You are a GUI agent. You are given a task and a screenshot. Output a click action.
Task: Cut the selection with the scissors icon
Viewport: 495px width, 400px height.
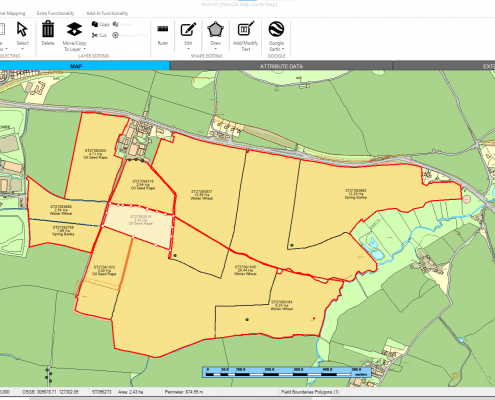(99, 35)
